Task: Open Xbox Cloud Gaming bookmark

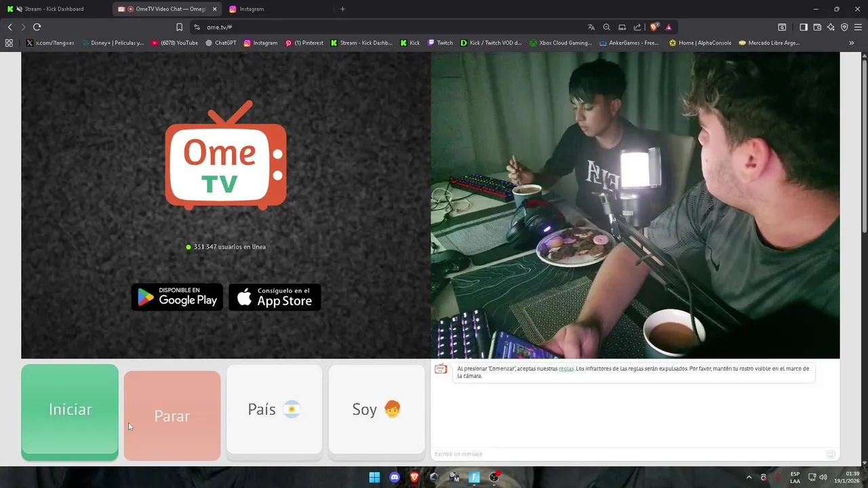Action: click(x=561, y=43)
